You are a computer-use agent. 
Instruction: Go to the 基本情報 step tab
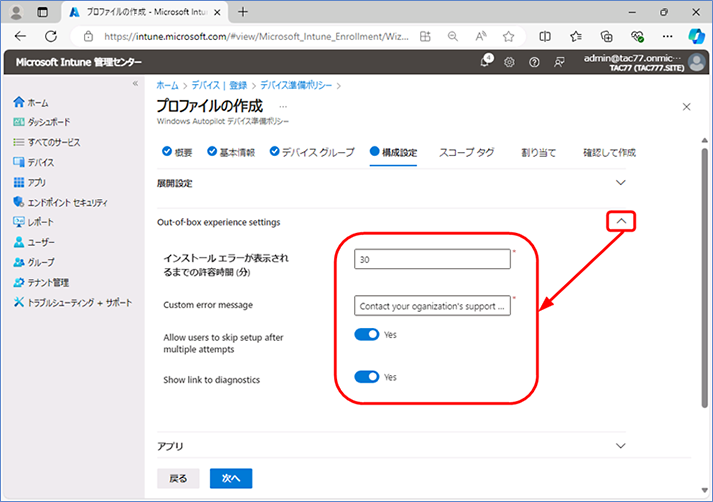(x=231, y=152)
